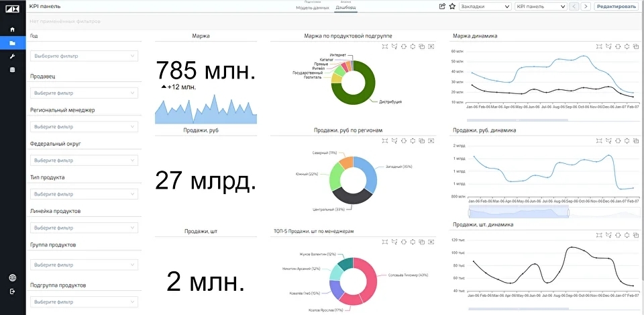Open the Год filter dropdown
644x315 pixels.
click(x=85, y=56)
